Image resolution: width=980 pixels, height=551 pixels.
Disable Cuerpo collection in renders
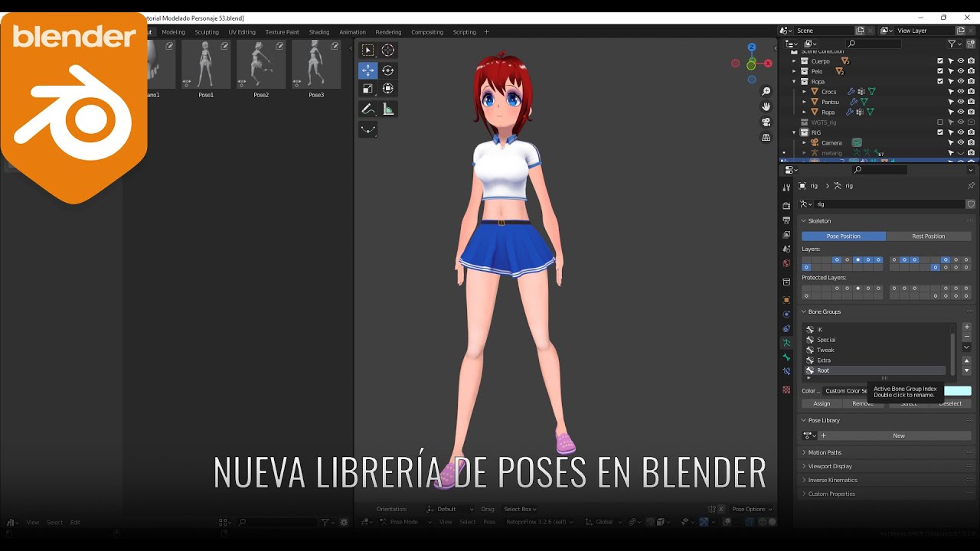tap(971, 61)
